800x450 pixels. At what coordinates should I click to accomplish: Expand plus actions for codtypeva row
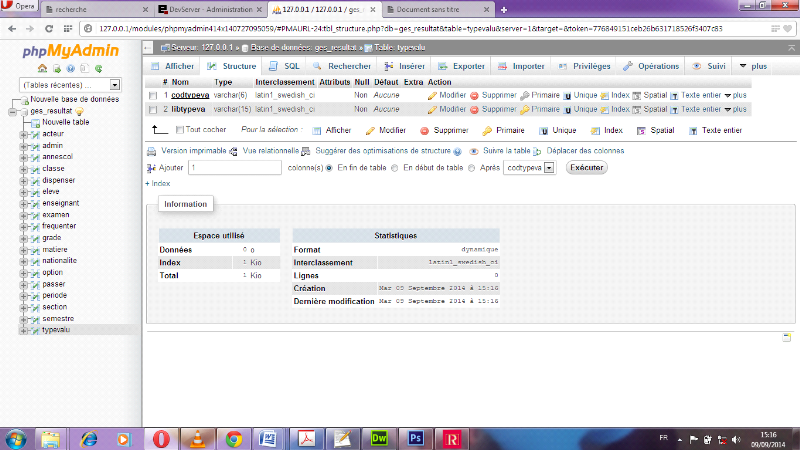click(x=735, y=95)
